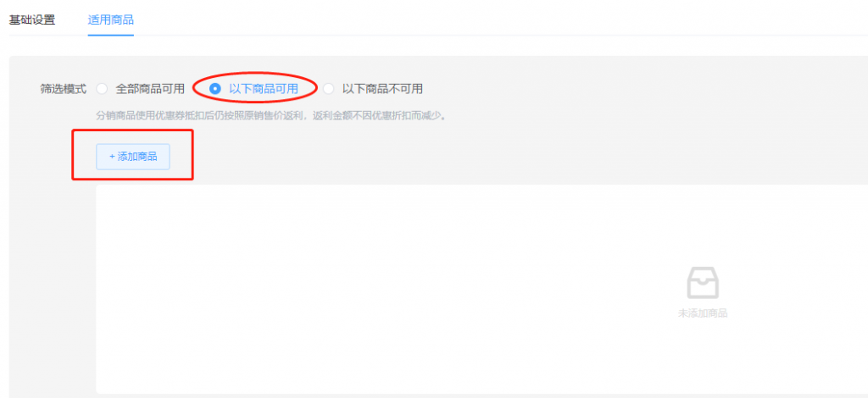Click the + 添加商品 button
This screenshot has width=868, height=398.
[x=133, y=157]
